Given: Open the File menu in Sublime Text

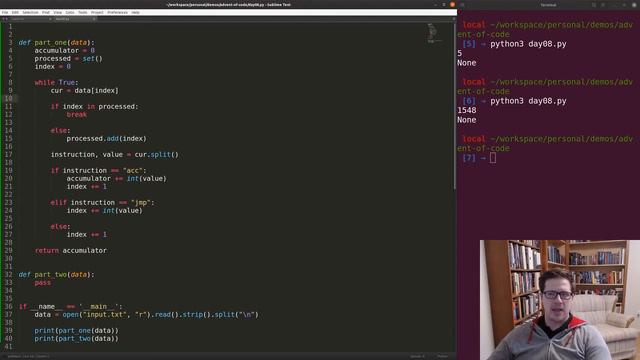Looking at the screenshot, I should point(5,12).
